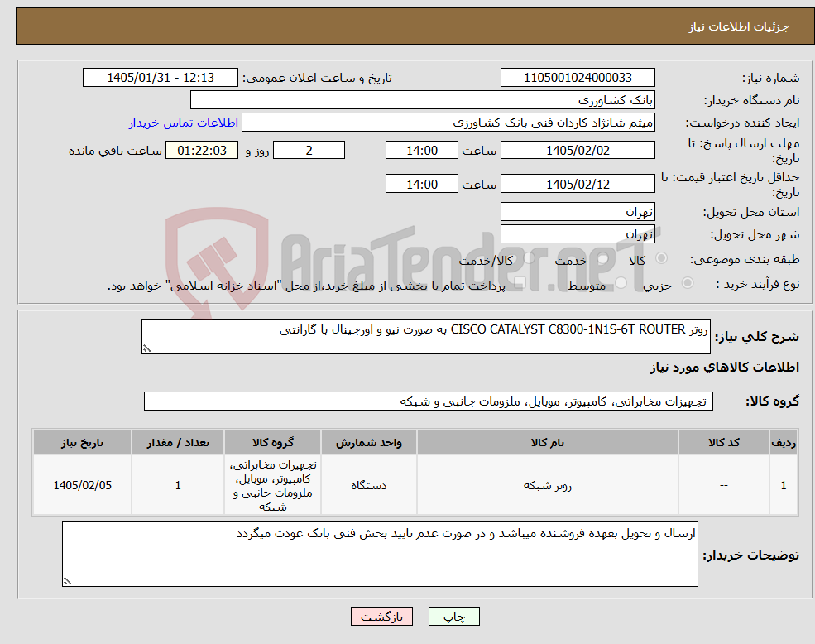Viewport: 815px width, 644px height.
Task: Click the نام کالا column header
Action: click(x=547, y=442)
